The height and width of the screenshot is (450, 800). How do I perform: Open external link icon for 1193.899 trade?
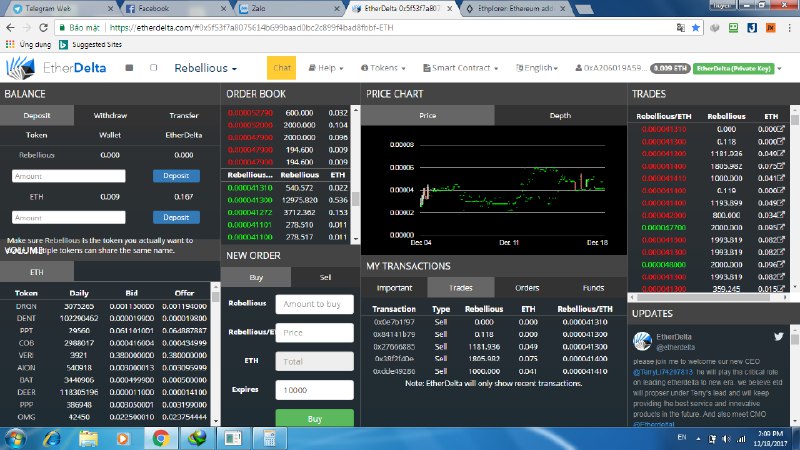780,203
